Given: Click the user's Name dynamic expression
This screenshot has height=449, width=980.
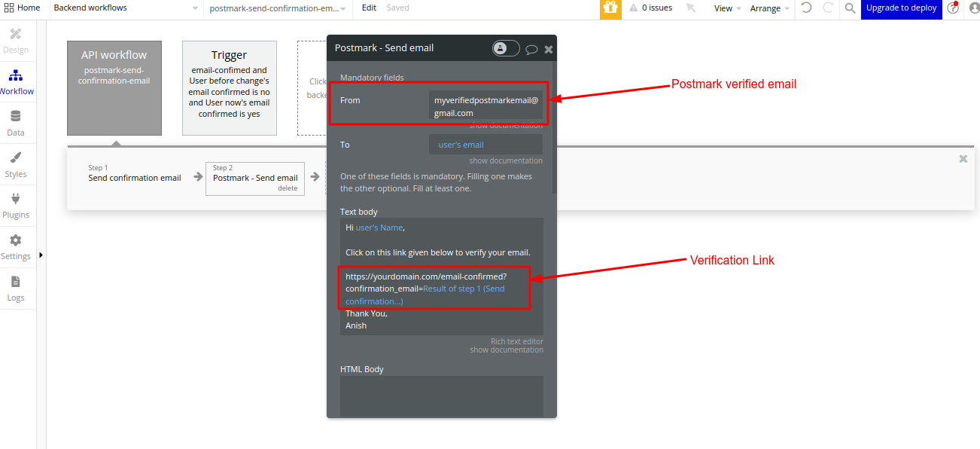Looking at the screenshot, I should [379, 228].
